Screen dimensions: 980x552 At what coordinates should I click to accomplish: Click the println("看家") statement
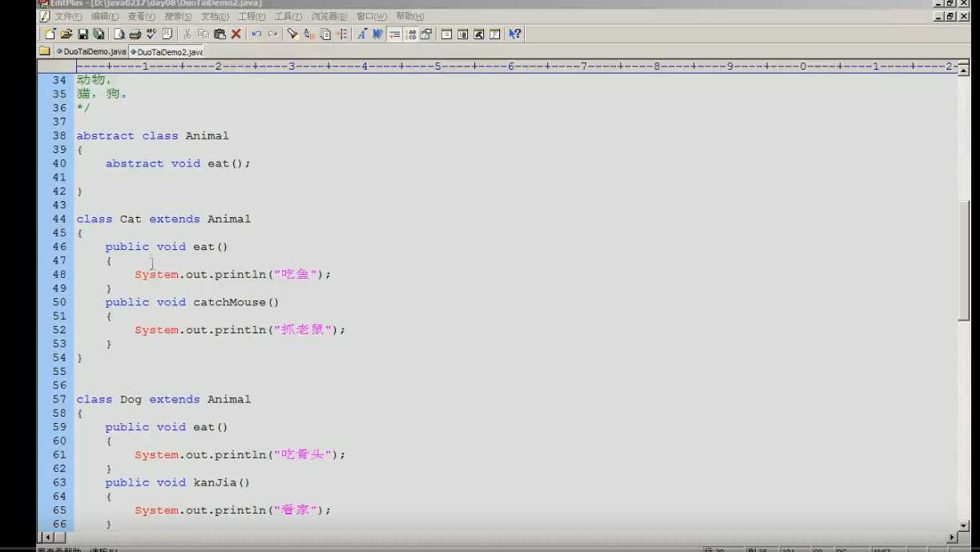click(x=232, y=510)
